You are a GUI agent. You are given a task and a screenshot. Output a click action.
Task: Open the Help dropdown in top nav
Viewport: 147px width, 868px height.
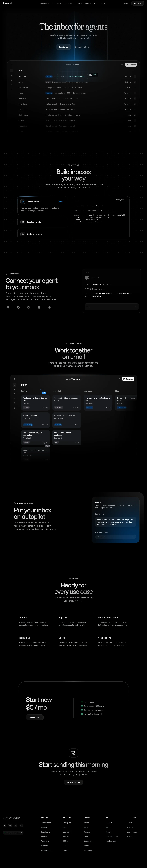pos(79,3)
